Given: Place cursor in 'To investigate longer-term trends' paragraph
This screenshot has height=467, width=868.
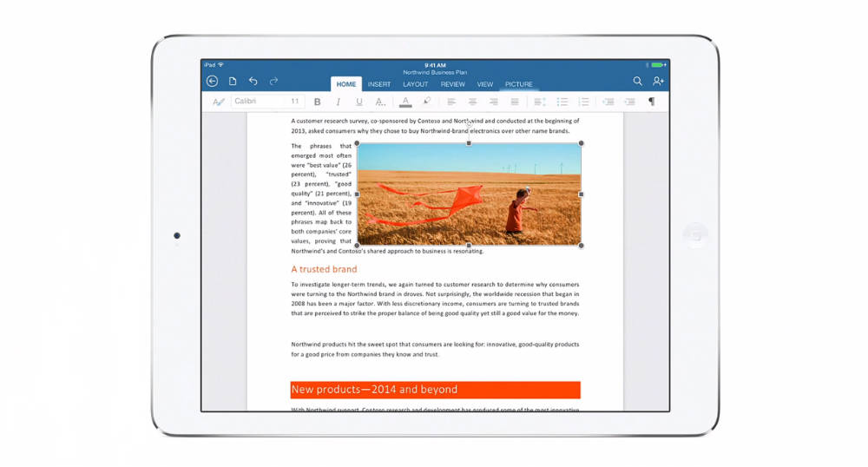Looking at the screenshot, I should [435, 299].
